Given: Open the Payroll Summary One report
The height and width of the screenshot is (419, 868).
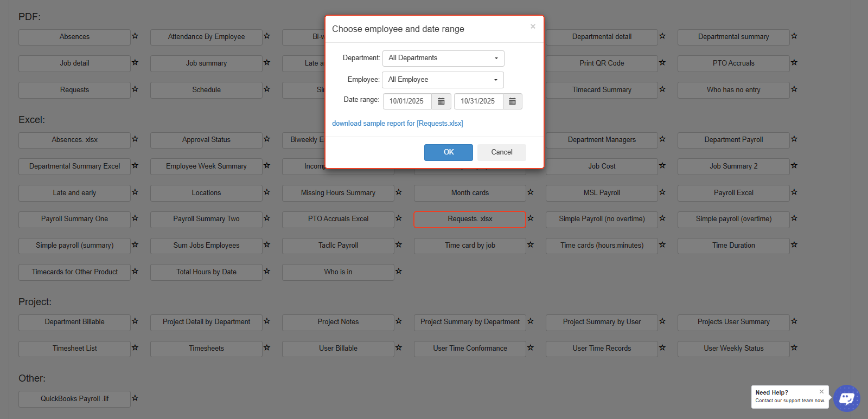Looking at the screenshot, I should coord(74,219).
